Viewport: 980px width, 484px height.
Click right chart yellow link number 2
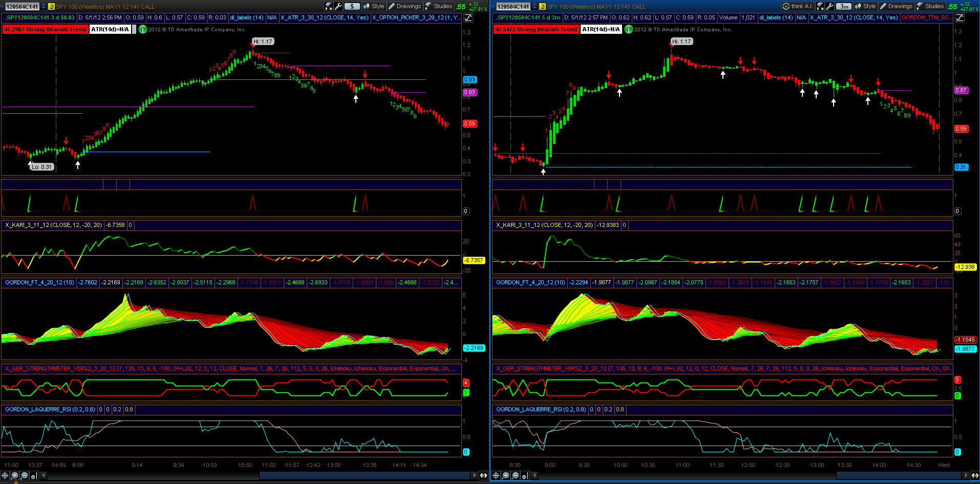(x=542, y=7)
